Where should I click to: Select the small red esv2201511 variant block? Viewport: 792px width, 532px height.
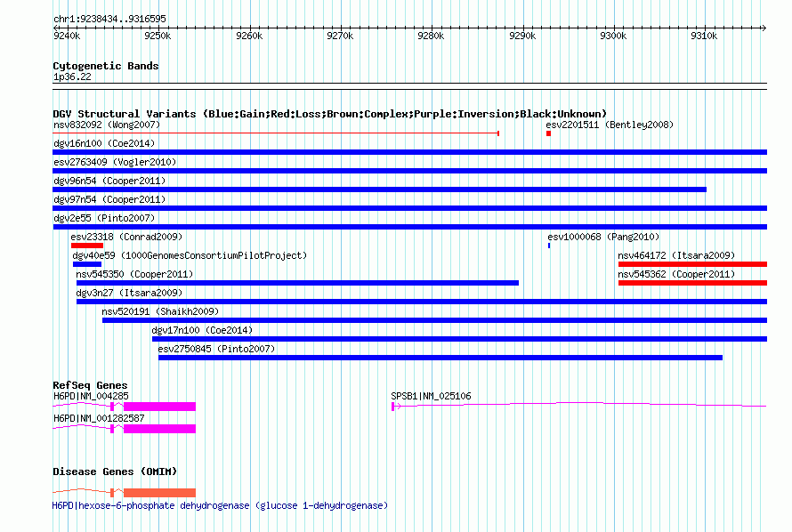coord(548,133)
